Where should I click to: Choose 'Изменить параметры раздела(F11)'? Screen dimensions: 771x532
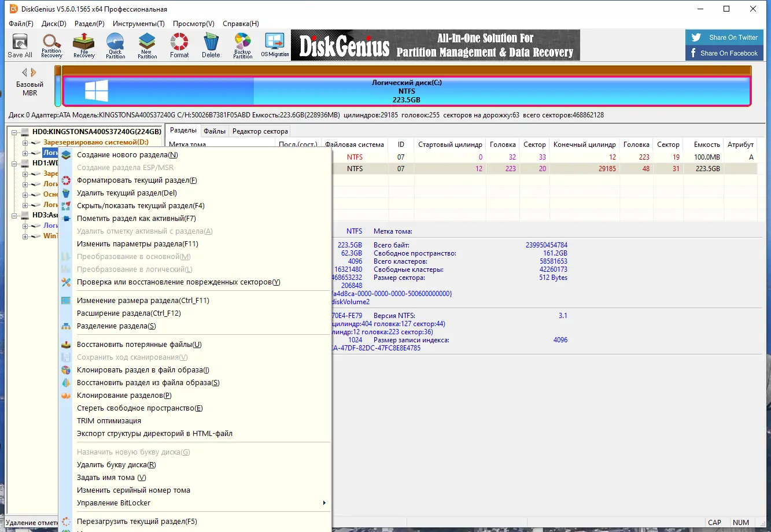tap(195, 244)
